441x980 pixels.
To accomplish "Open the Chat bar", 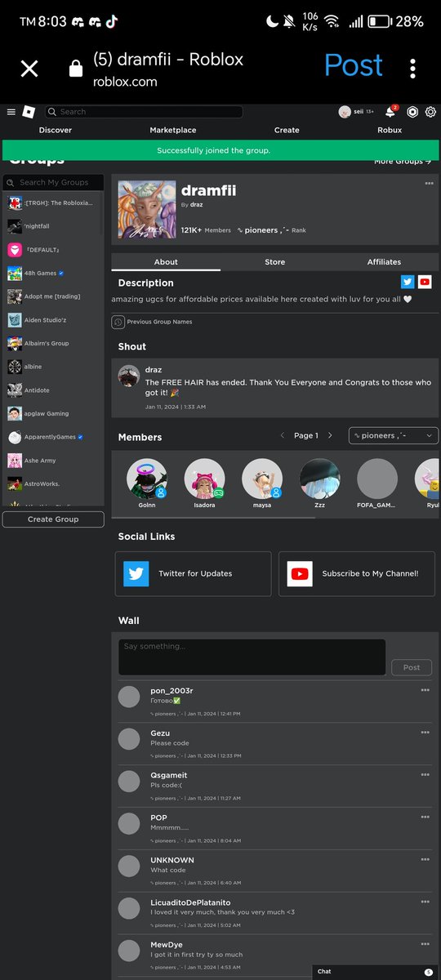I will (376, 972).
